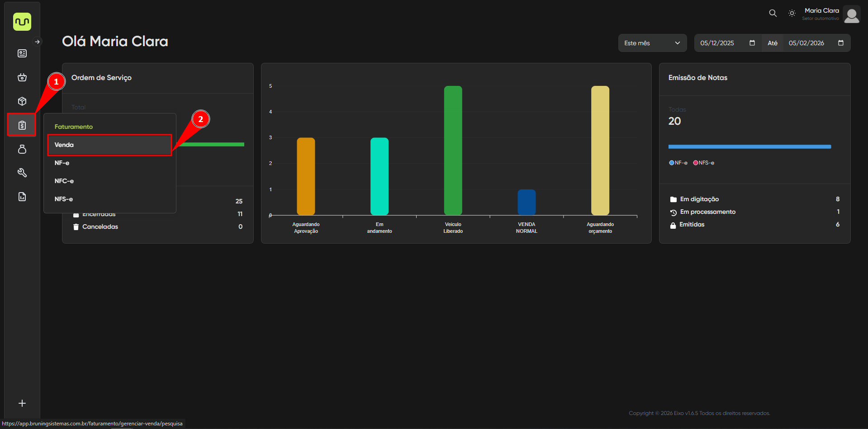868x429 pixels.
Task: Open the ID card sidebar icon
Action: [x=22, y=53]
